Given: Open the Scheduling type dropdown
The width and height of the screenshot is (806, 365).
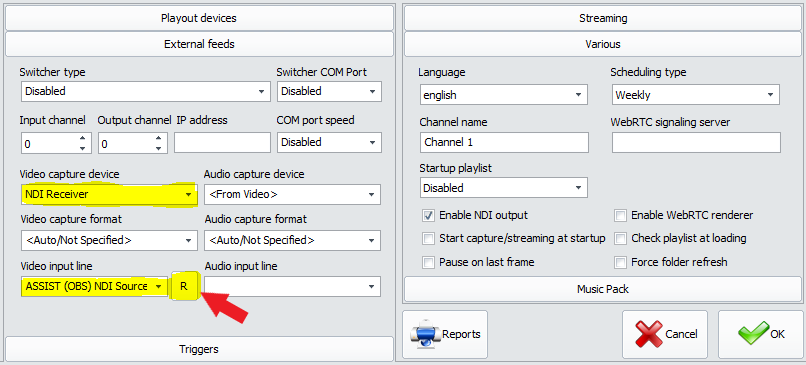Looking at the screenshot, I should click(x=695, y=95).
